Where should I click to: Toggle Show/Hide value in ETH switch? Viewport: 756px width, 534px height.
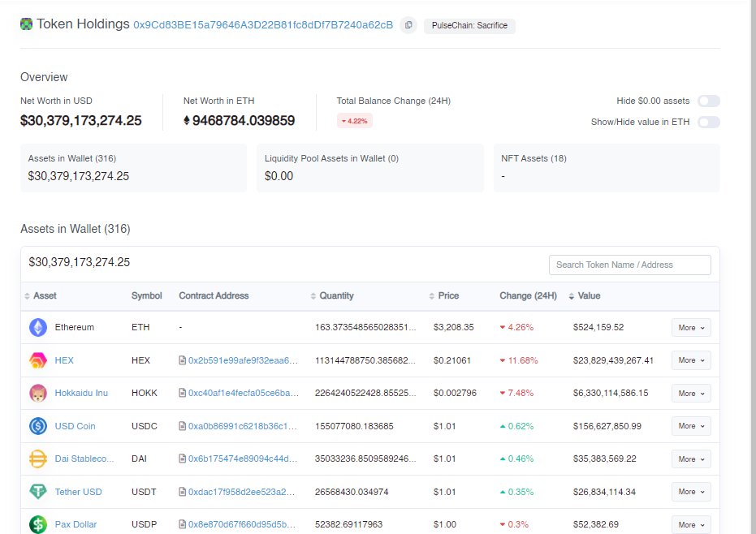click(x=709, y=122)
